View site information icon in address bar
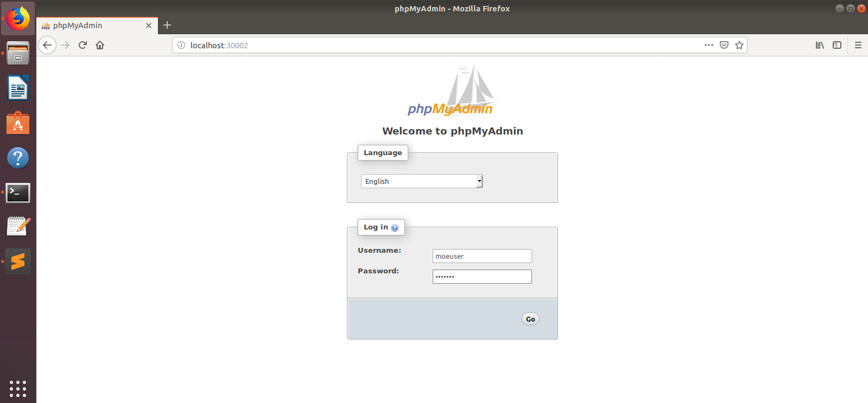 (x=181, y=45)
